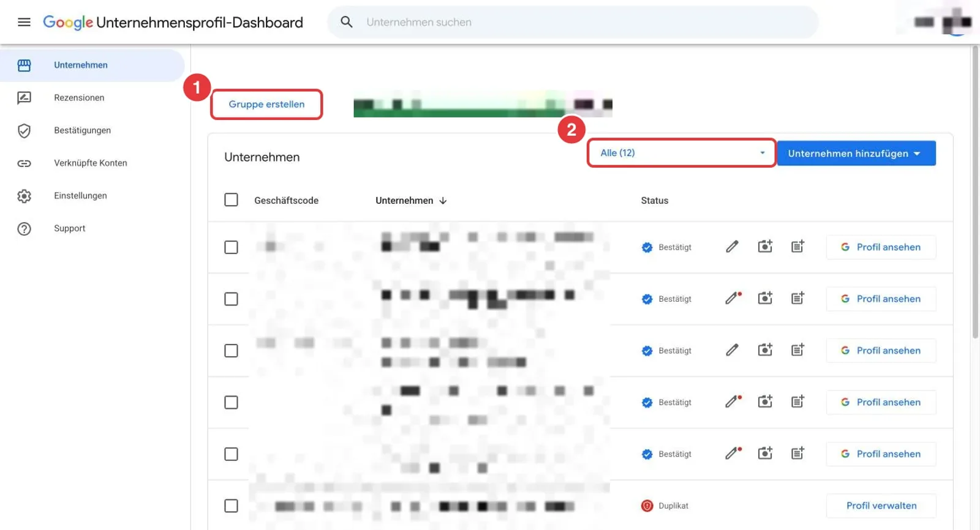The image size is (980, 530).
Task: Click the blue verified badge in first row
Action: click(647, 247)
